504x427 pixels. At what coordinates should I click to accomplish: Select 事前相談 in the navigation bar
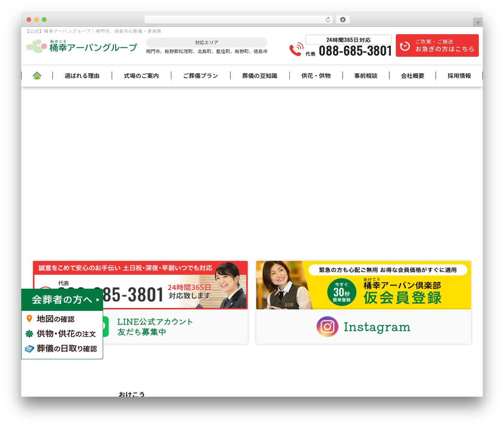pyautogui.click(x=366, y=76)
